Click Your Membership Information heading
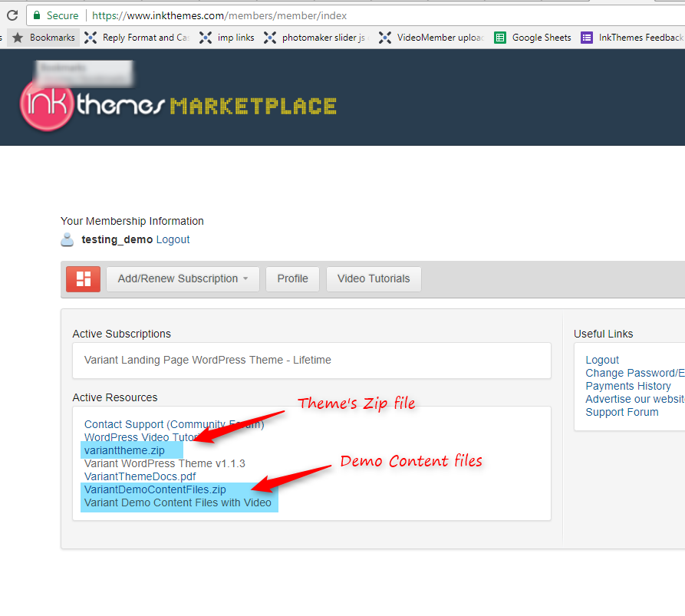This screenshot has height=616, width=685. (132, 221)
